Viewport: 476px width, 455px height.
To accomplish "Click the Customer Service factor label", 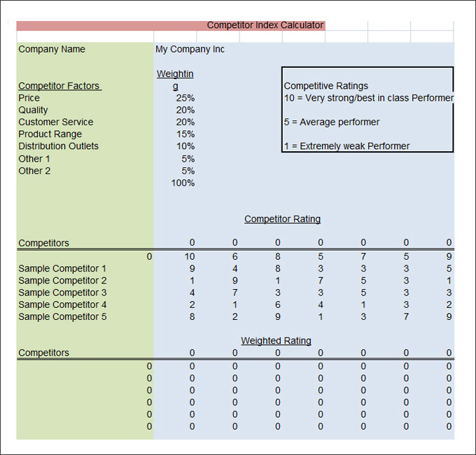I will coord(55,122).
